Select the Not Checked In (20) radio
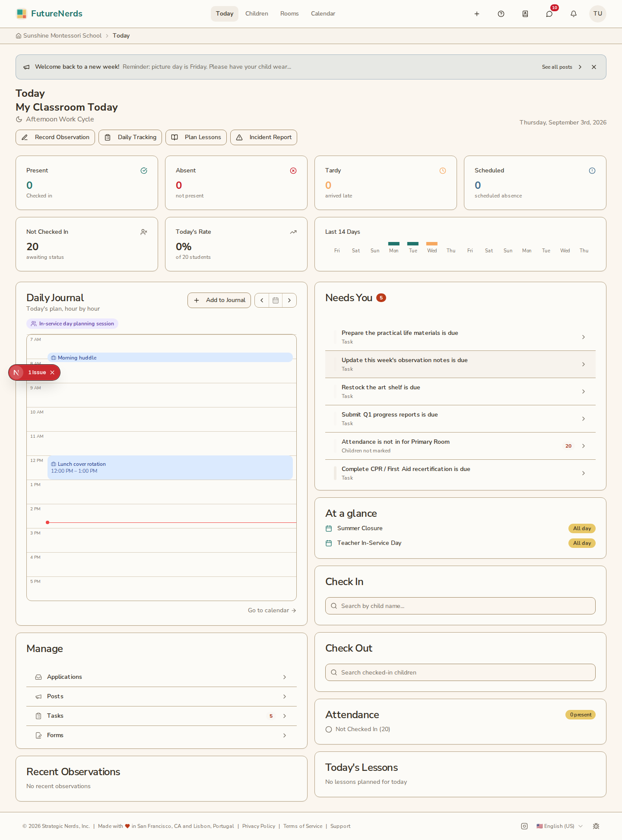This screenshot has height=840, width=622. 329,729
